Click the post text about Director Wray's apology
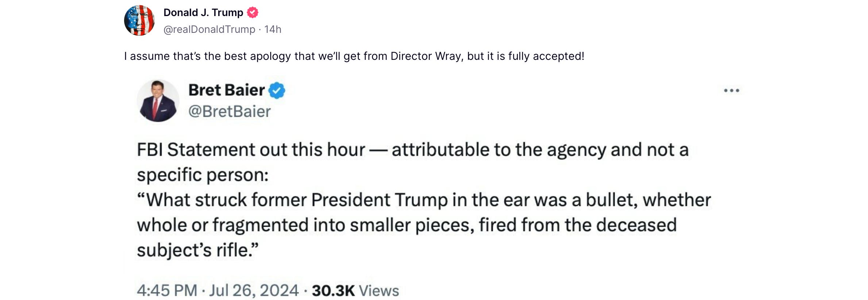Screen dimensions: 868x300 [354, 56]
